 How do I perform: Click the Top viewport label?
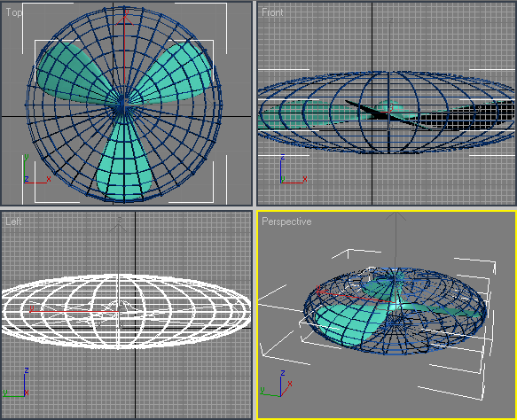coord(14,12)
